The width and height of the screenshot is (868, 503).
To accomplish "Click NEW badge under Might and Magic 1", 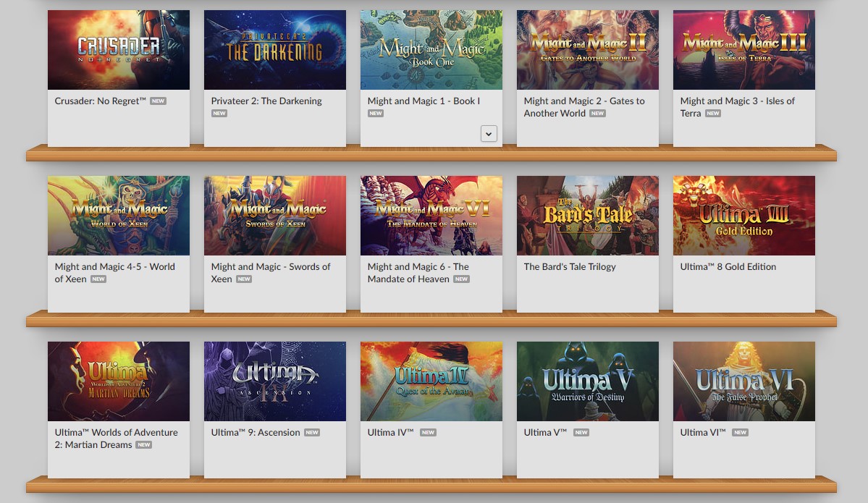I will pos(375,113).
